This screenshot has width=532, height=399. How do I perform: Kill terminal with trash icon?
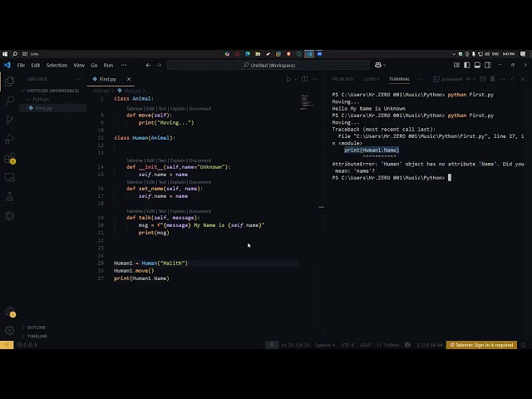(x=493, y=79)
